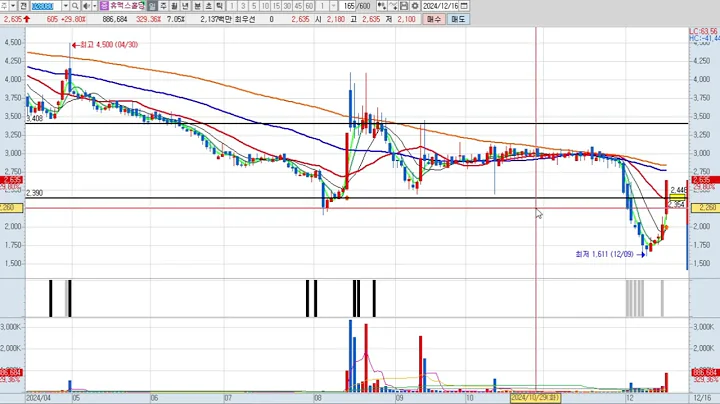Click the 12/16 date label on time axis
This screenshot has width=720, height=404.
click(x=702, y=398)
